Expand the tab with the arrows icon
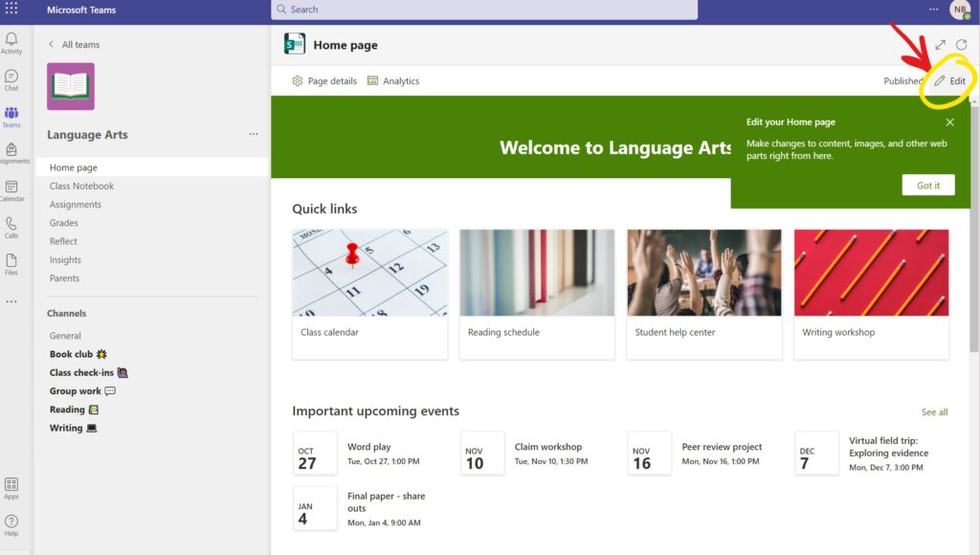The image size is (980, 555). point(940,44)
